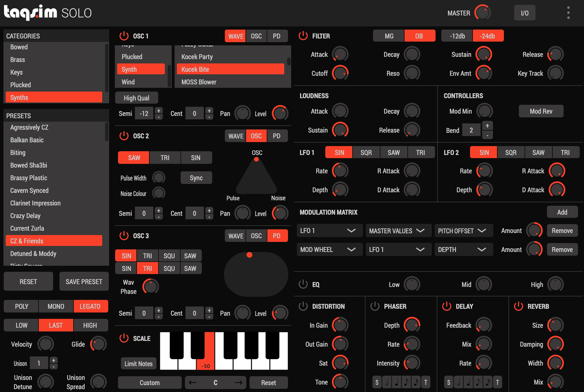584x392 pixels.
Task: Switch voice mode to POLY
Action: [x=22, y=306]
